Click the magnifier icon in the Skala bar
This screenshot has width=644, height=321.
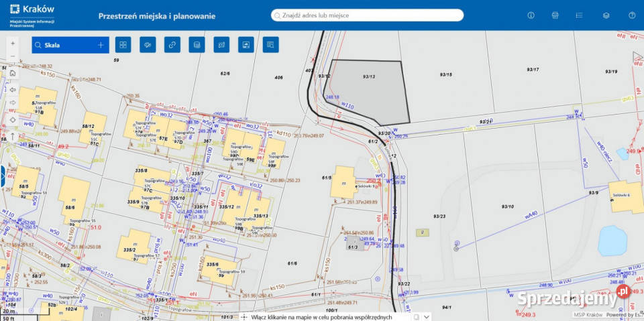click(x=38, y=45)
